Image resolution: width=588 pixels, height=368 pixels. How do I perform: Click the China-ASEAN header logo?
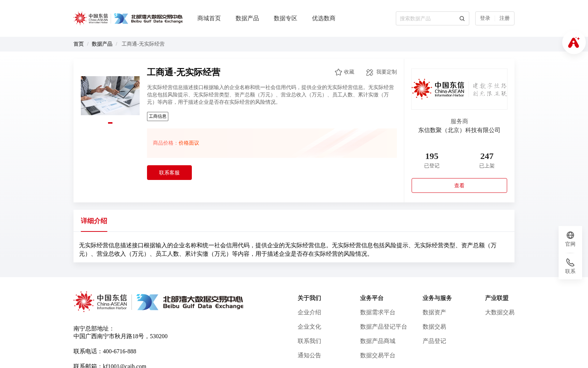[91, 18]
